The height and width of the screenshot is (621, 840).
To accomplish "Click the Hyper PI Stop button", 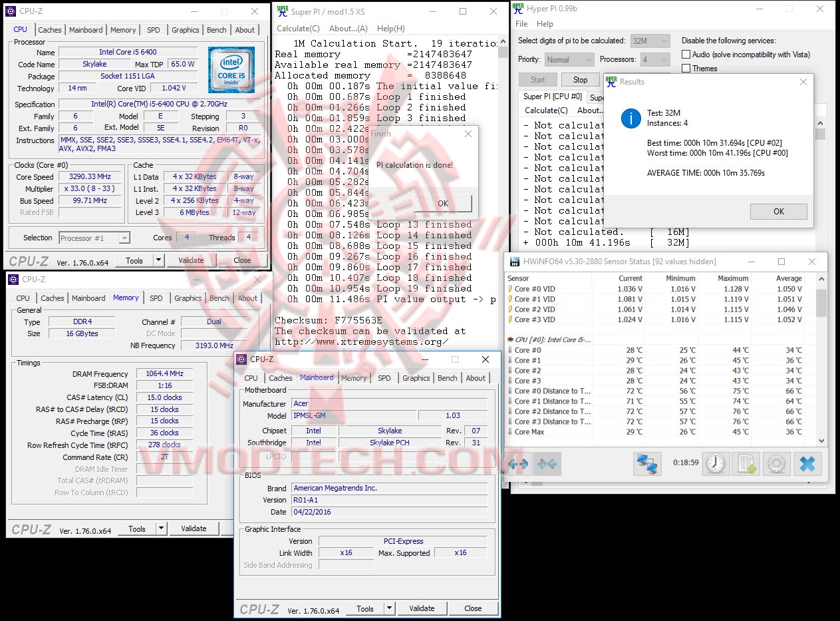I will [581, 80].
